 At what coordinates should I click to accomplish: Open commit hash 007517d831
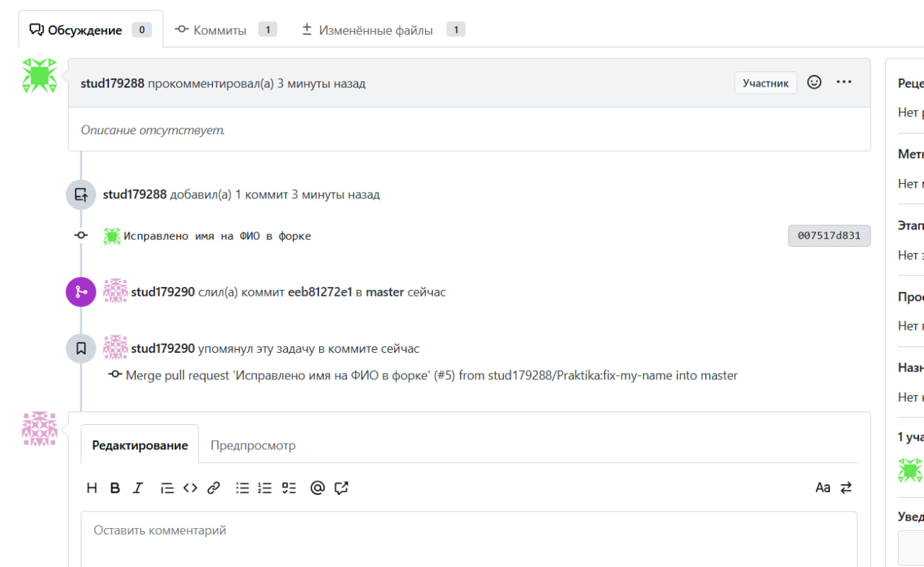point(829,235)
